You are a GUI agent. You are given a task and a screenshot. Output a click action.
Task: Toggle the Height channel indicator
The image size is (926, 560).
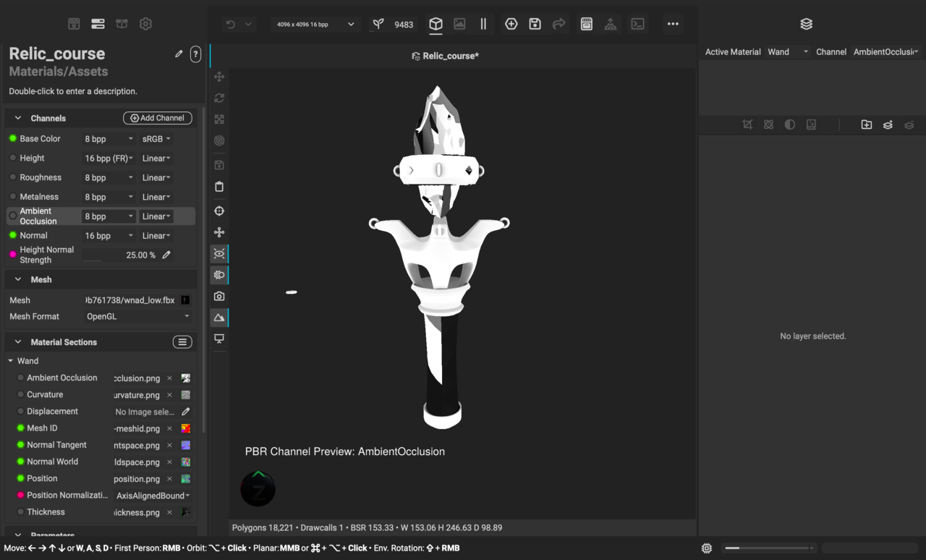[x=13, y=158]
